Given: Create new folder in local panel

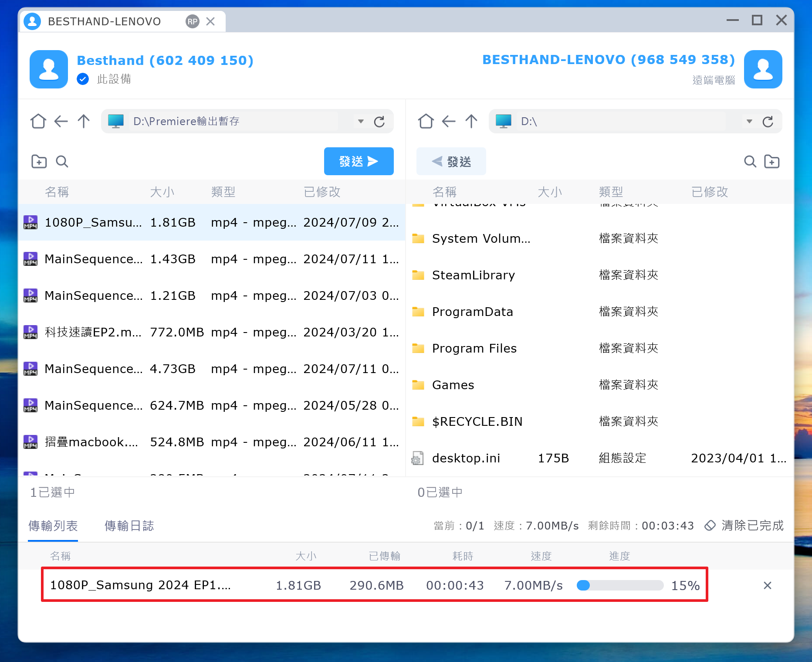Looking at the screenshot, I should click(39, 162).
